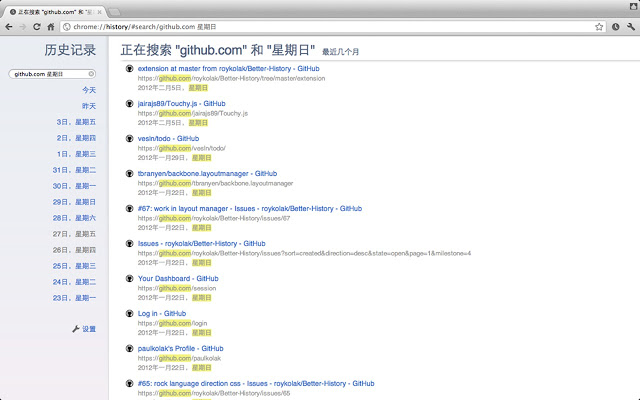This screenshot has width=640, height=400.
Task: Open #67: work in layout manager link
Action: [250, 209]
